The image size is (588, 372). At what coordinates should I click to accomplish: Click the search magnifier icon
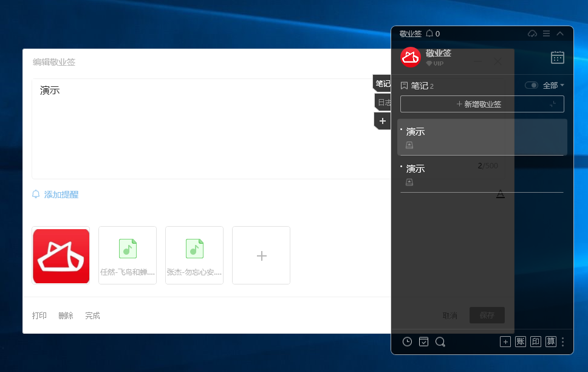coord(440,342)
